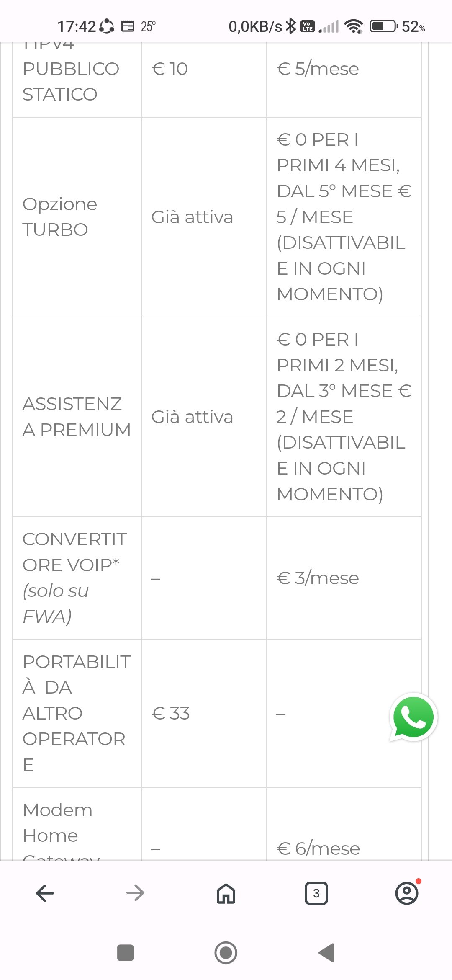Tap the Wi-Fi icon in status bar
The height and width of the screenshot is (980, 452).
(x=354, y=26)
